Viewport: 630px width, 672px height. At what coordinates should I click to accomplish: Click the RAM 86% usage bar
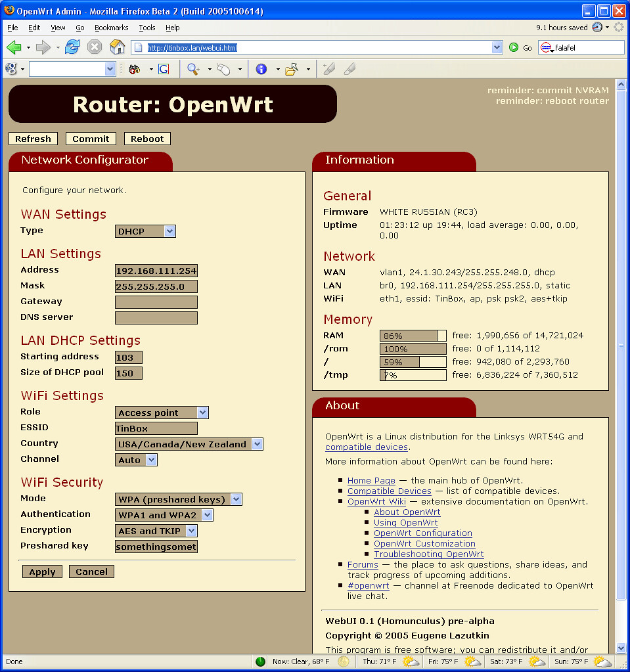pyautogui.click(x=413, y=336)
